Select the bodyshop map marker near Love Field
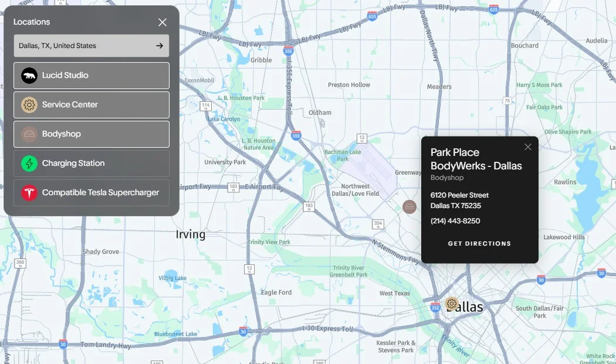Viewport: 616px width, 364px height. click(x=409, y=206)
